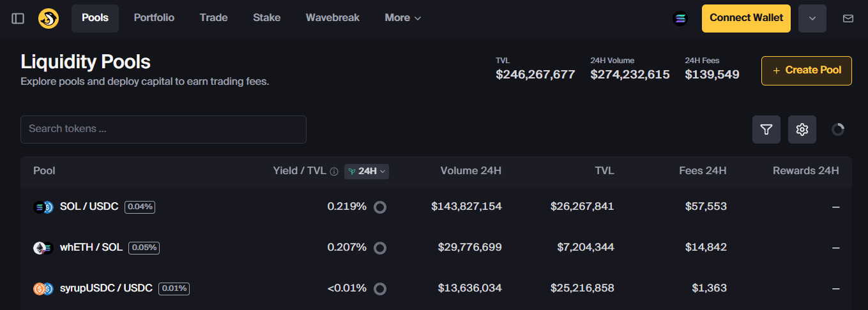Viewport: 868px width, 310px height.
Task: Click the Yield / TVL info icon
Action: [334, 172]
